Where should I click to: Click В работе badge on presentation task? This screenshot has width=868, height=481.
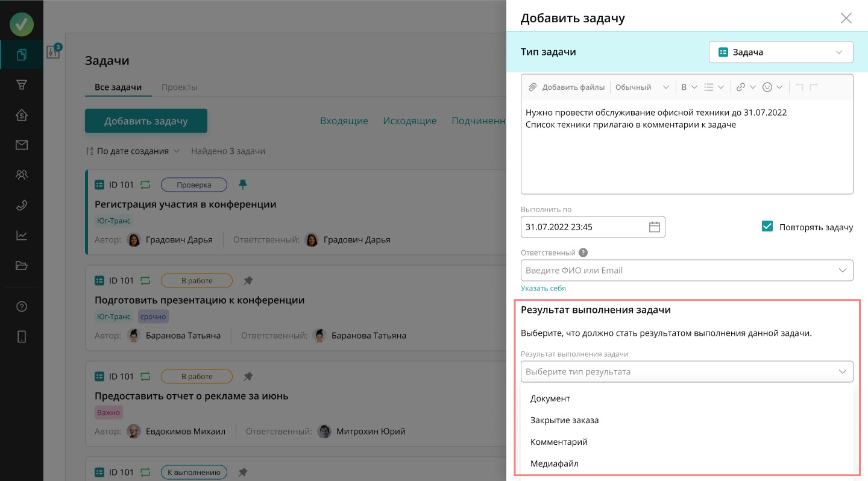(197, 280)
